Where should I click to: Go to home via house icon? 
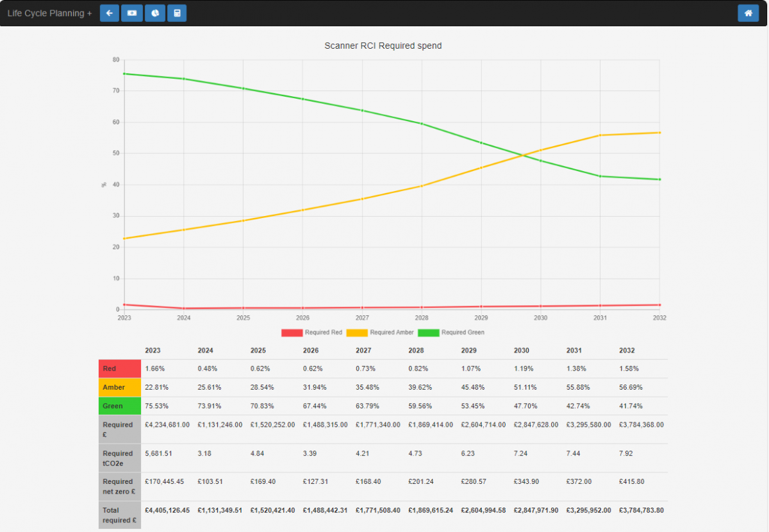point(748,13)
